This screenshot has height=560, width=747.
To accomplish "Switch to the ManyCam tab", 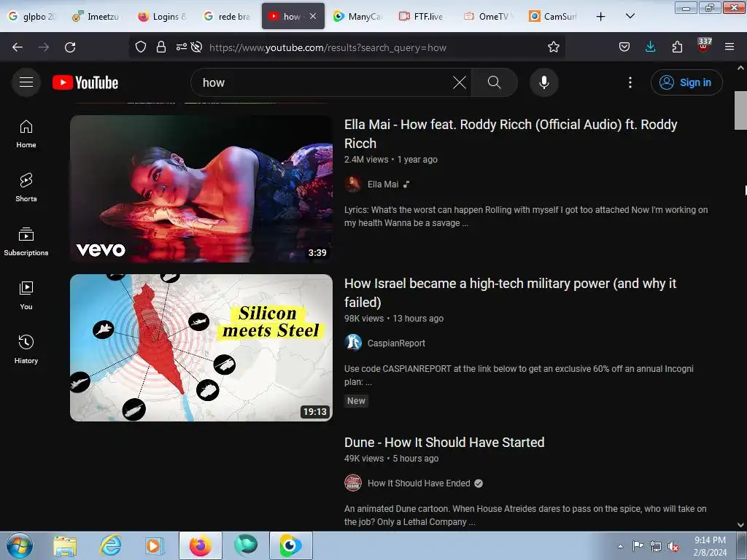I will pyautogui.click(x=357, y=17).
